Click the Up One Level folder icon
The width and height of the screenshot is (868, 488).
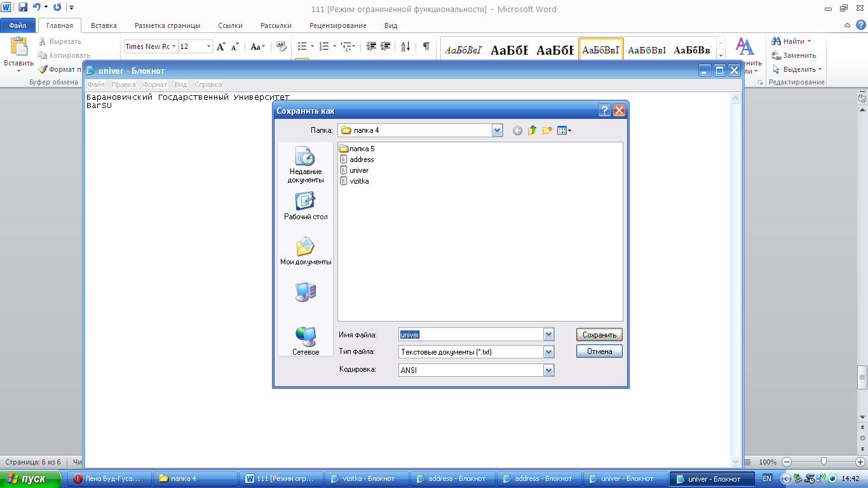[x=532, y=130]
